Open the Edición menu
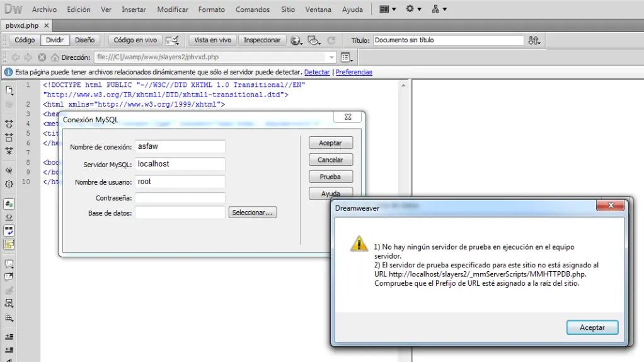This screenshot has height=362, width=644. point(78,9)
